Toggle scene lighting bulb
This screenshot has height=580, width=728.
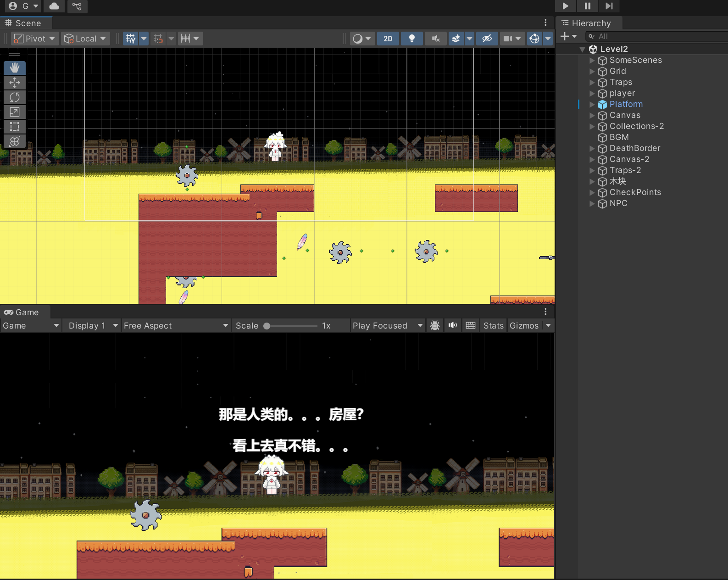click(x=412, y=39)
